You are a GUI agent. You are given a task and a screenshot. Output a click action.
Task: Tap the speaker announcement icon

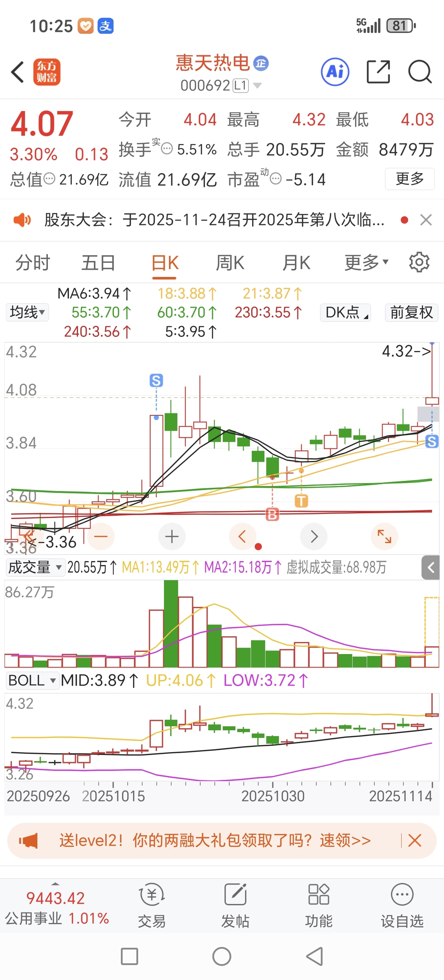[22, 220]
